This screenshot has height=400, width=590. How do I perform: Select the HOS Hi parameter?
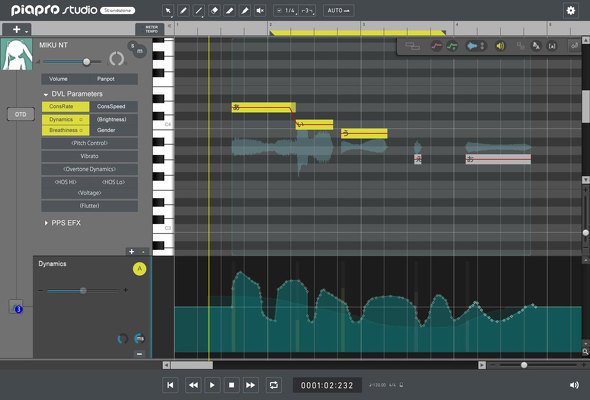tap(65, 182)
